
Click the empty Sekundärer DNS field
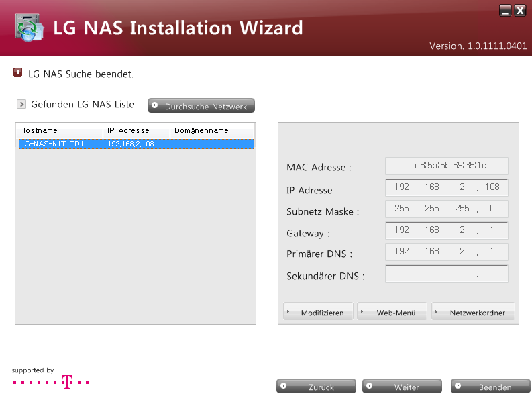[446, 274]
